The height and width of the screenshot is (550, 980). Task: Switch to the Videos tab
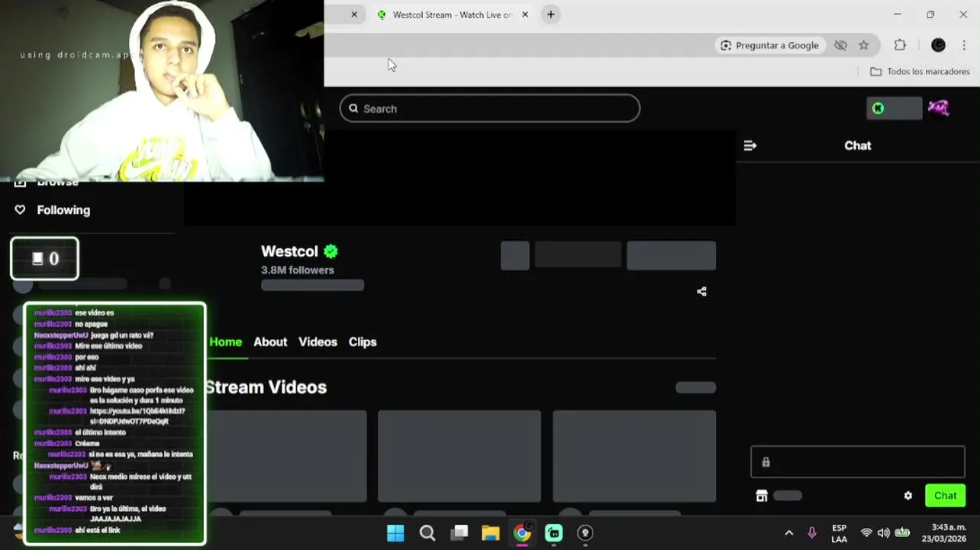click(x=318, y=341)
